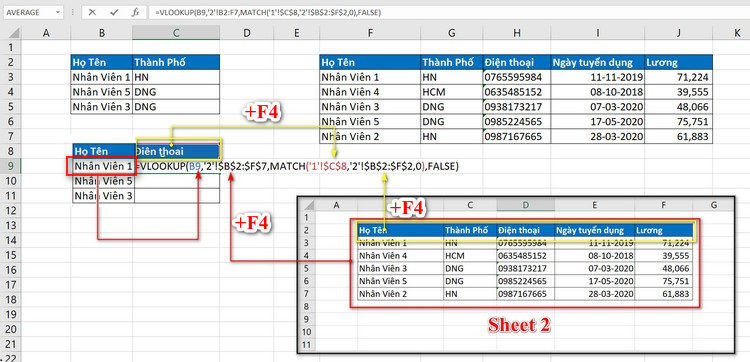
Task: Click the in-cell VLOOKUP formula in C9
Action: click(x=298, y=166)
